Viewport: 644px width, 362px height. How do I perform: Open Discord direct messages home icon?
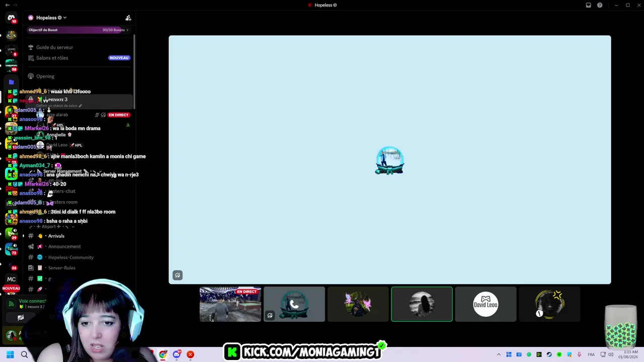click(11, 18)
